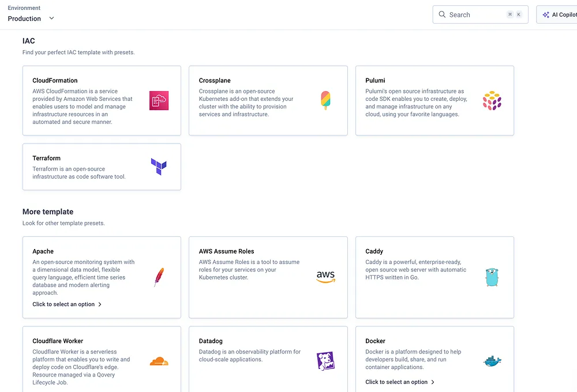The image size is (577, 392).
Task: Click the AWS CloudFormation service description
Action: point(83,106)
